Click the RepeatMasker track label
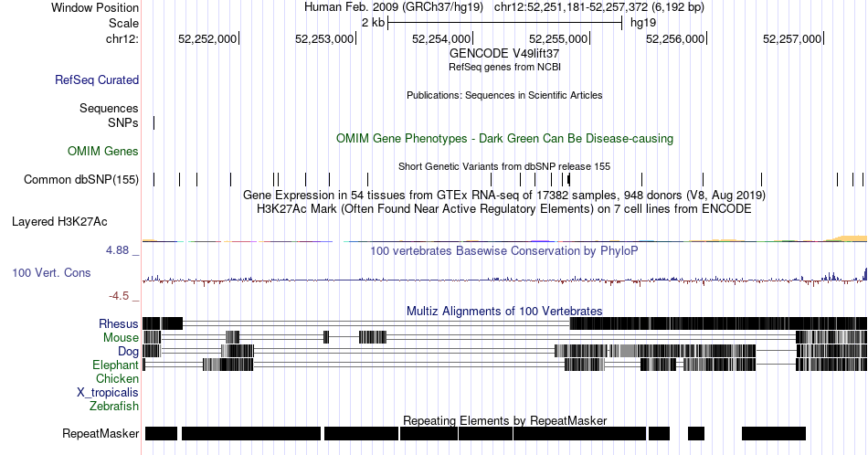The width and height of the screenshot is (868, 455). 101,433
